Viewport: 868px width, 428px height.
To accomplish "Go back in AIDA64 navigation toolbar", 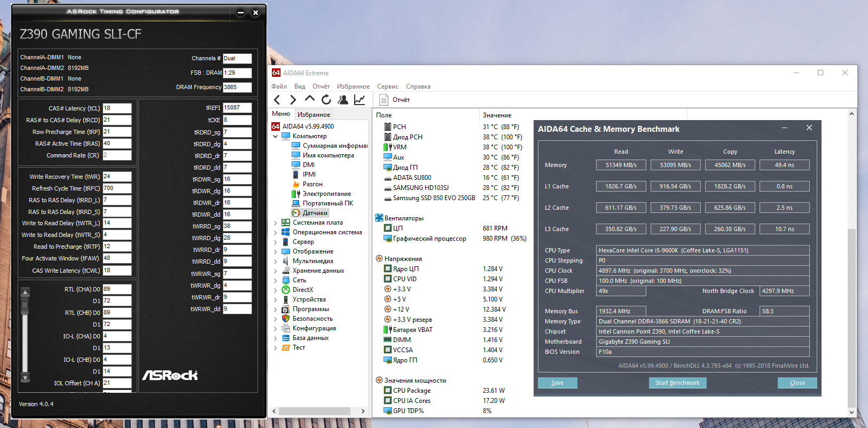I will coord(277,100).
